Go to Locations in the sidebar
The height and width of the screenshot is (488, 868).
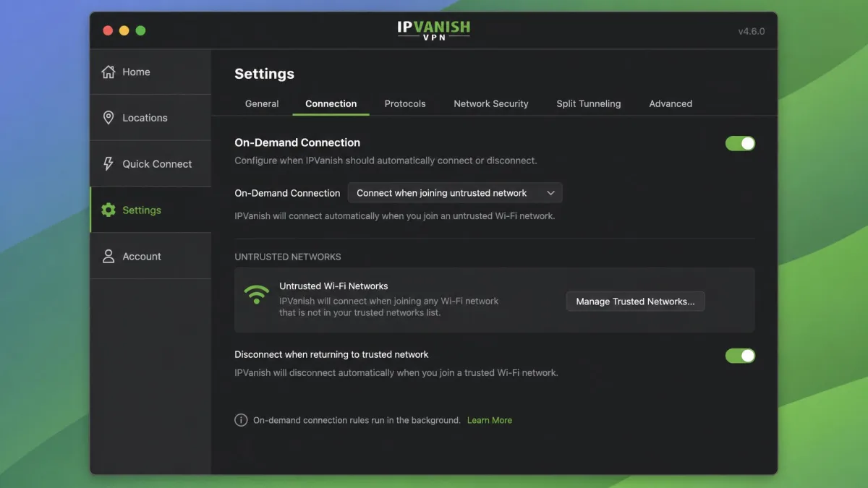[x=150, y=118]
